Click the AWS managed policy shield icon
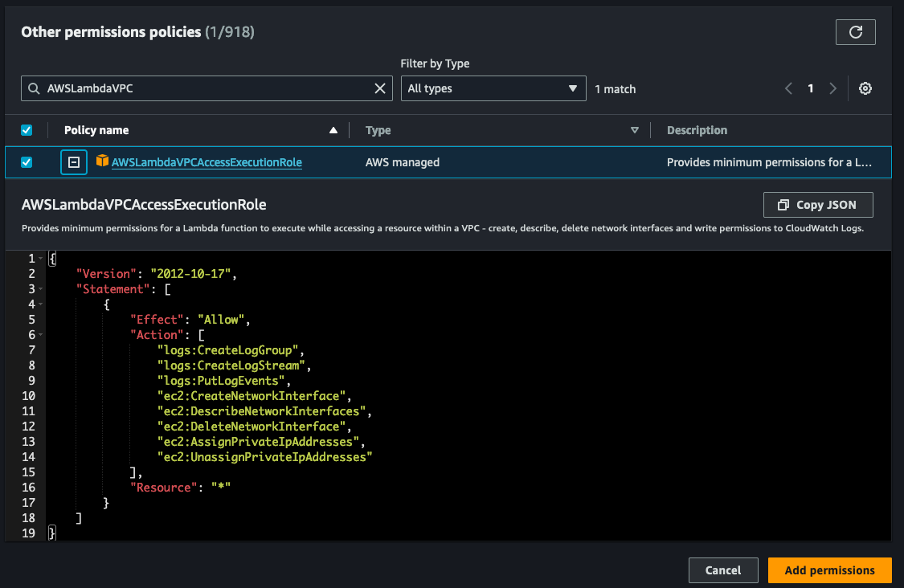Image resolution: width=904 pixels, height=588 pixels. [x=103, y=161]
